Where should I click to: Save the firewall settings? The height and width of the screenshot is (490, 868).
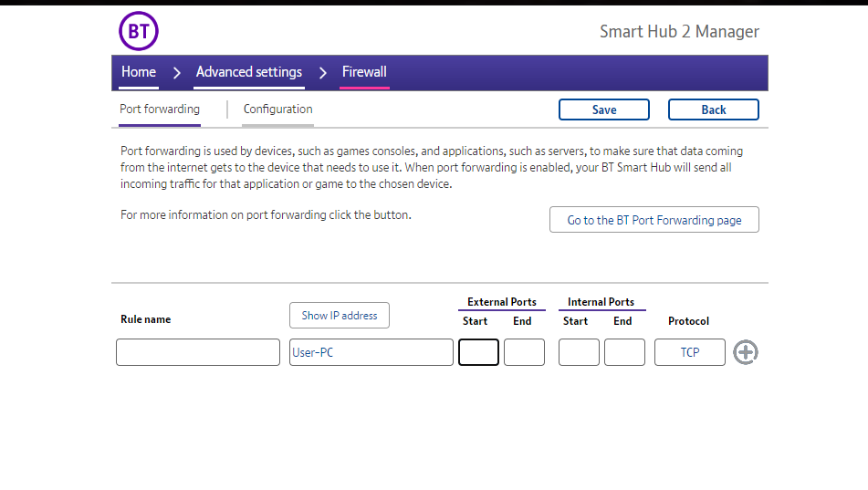(604, 109)
